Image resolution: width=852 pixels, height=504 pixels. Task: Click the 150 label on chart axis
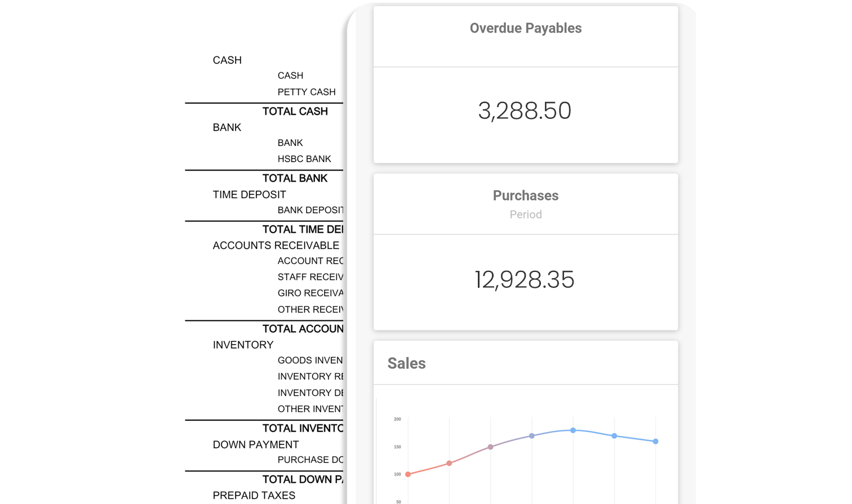click(x=397, y=447)
